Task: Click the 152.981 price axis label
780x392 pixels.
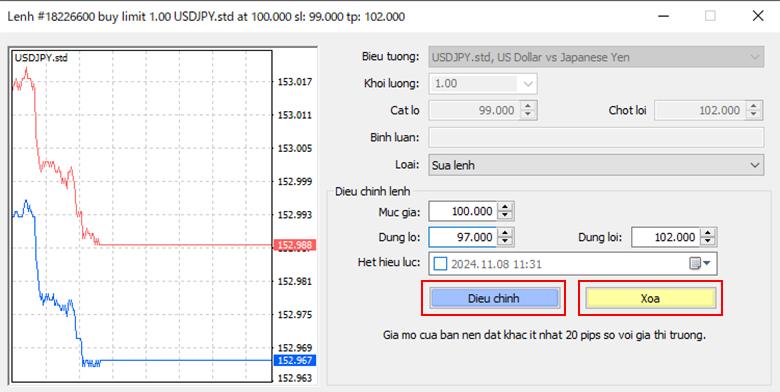Action: [295, 282]
